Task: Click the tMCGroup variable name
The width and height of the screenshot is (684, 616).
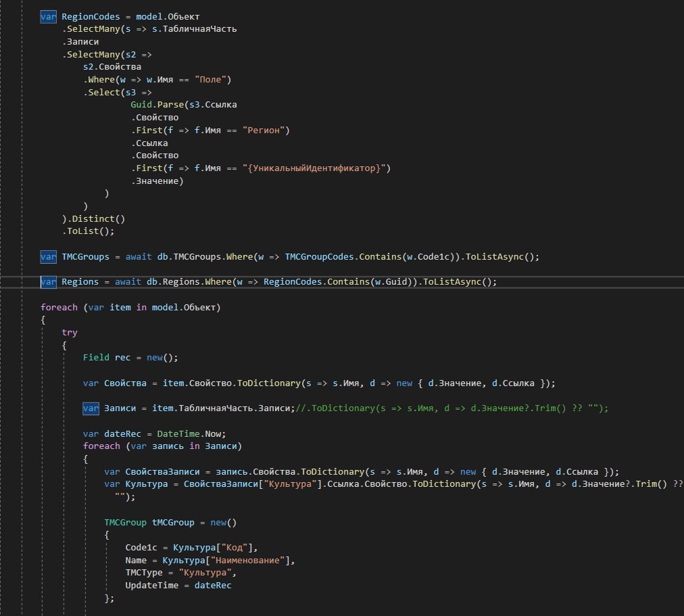Action: (x=173, y=523)
